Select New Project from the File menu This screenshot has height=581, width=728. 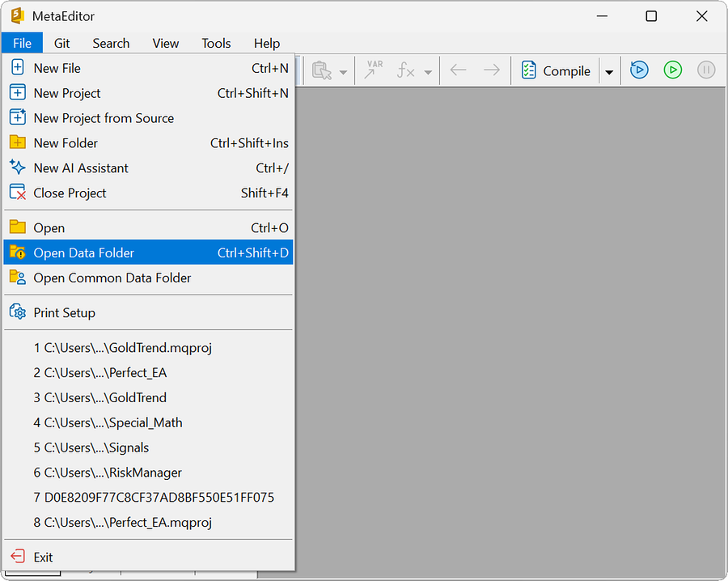click(149, 93)
